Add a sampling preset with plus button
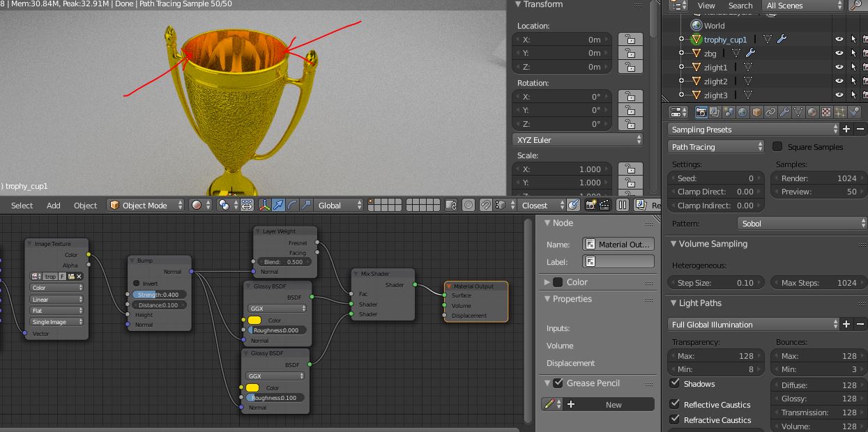This screenshot has height=432, width=868. click(x=846, y=129)
